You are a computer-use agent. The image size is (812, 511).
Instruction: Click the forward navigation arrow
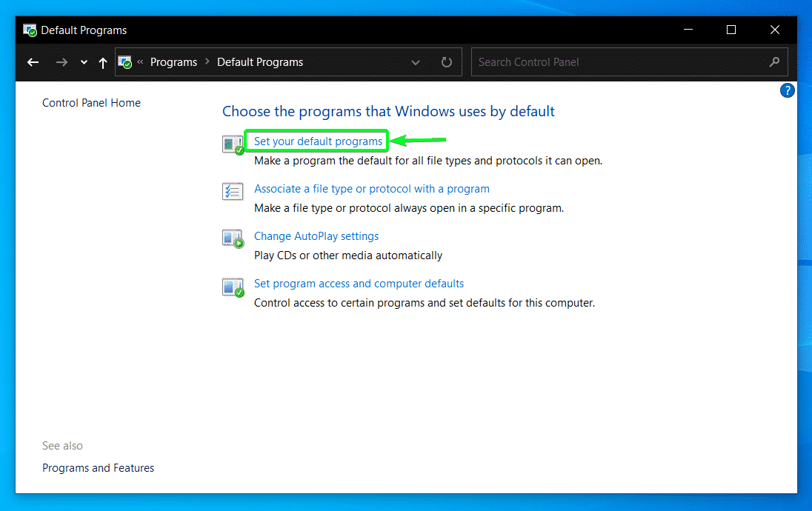point(61,62)
